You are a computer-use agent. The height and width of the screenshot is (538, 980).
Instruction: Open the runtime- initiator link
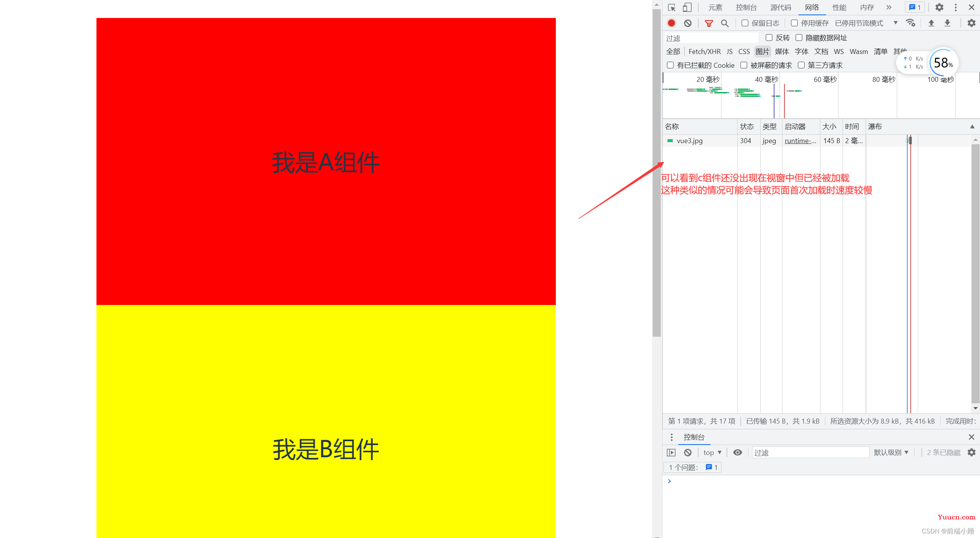click(x=800, y=140)
